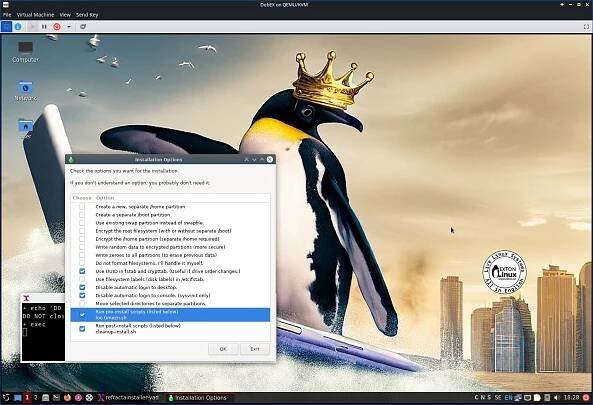The image size is (593, 405).
Task: Open the volume speaker tray icon
Action: (556, 398)
